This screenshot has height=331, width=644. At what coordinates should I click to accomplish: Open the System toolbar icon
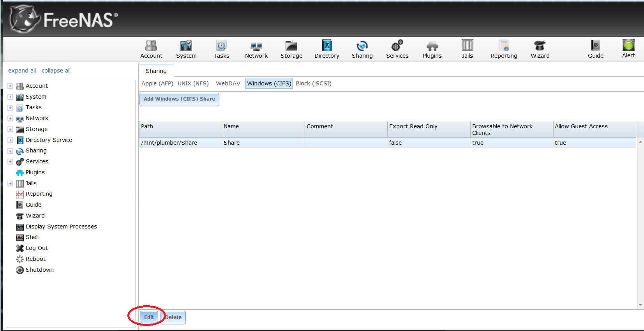pos(186,46)
